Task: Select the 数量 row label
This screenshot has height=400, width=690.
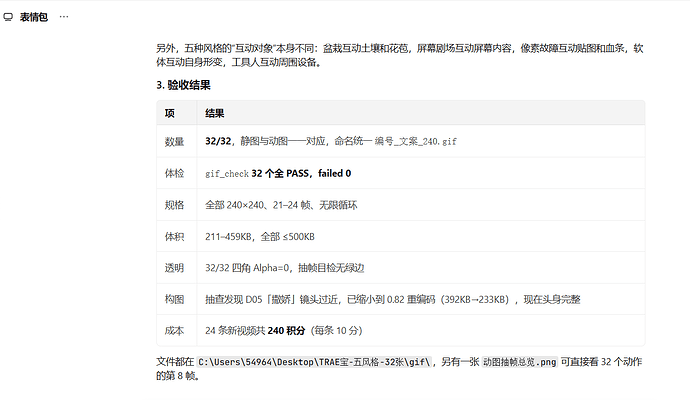Action: pyautogui.click(x=174, y=142)
